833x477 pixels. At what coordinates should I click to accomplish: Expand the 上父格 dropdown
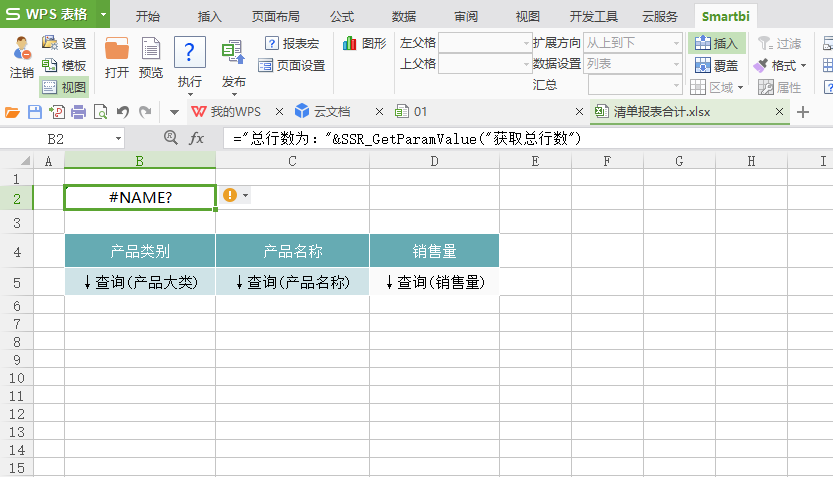(525, 64)
